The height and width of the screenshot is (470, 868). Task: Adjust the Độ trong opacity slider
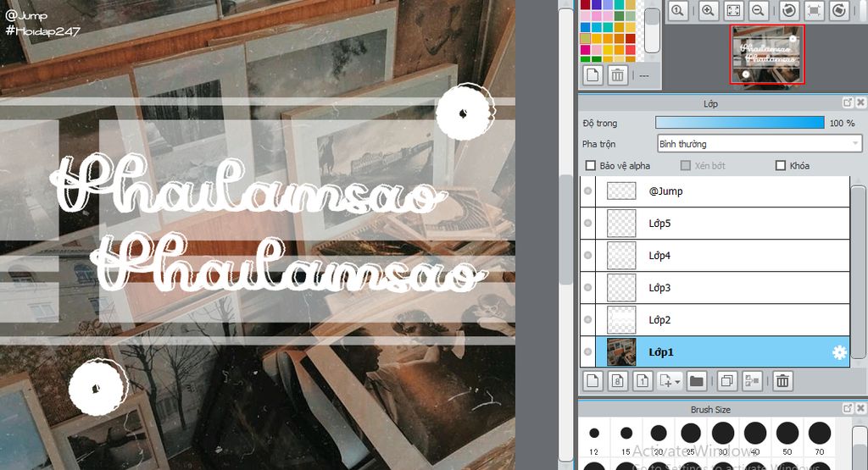coord(739,123)
